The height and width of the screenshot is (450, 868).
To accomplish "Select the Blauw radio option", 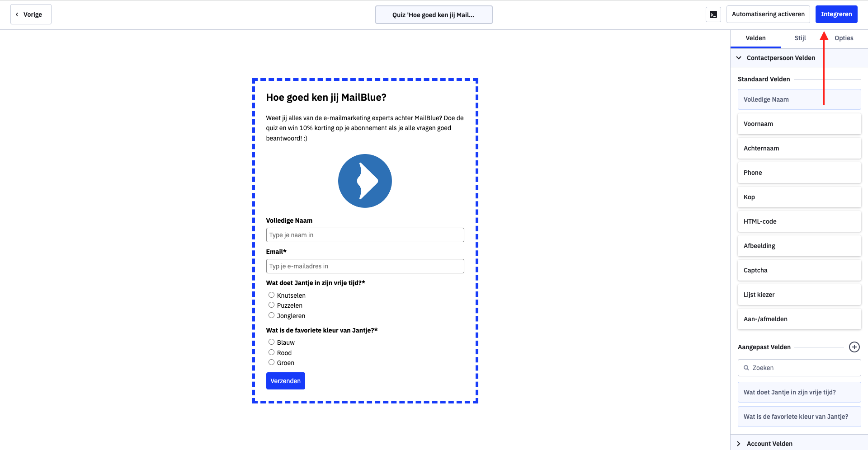I will coord(271,342).
